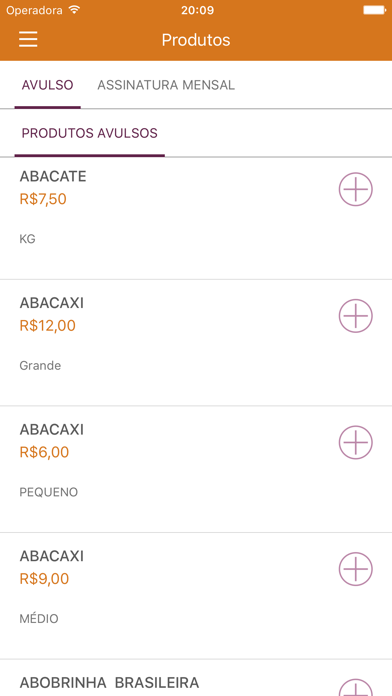Tap the battery icon in status bar

tap(375, 10)
